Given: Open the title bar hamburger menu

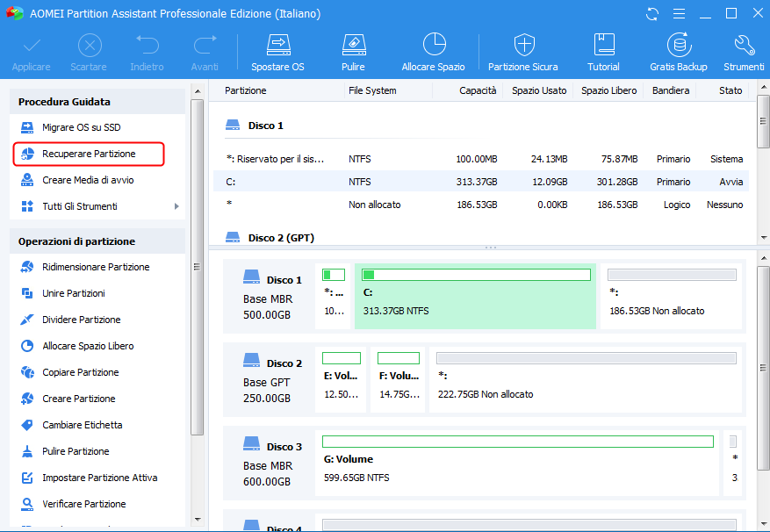Looking at the screenshot, I should tap(679, 14).
